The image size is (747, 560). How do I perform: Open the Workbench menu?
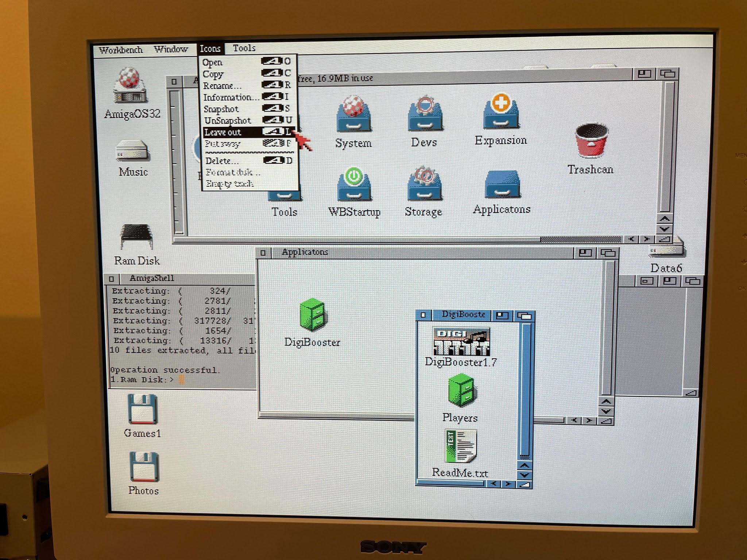pos(121,50)
